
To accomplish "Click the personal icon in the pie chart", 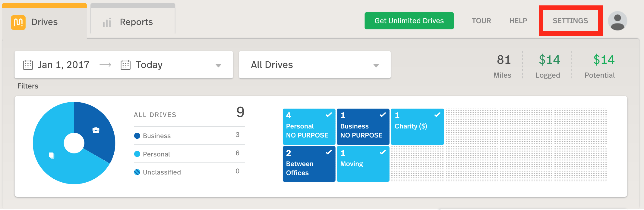I will pos(52,155).
